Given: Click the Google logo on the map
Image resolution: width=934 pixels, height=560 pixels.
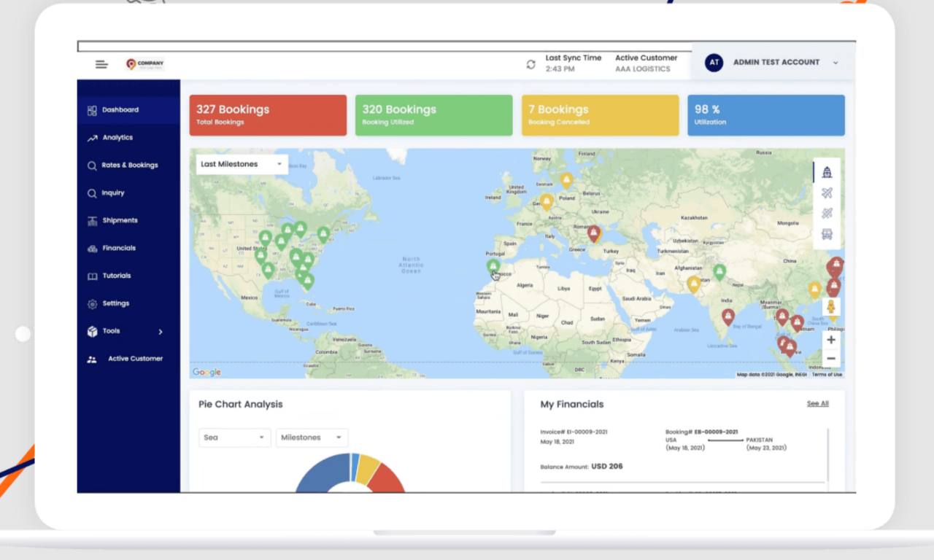Looking at the screenshot, I should tap(207, 373).
